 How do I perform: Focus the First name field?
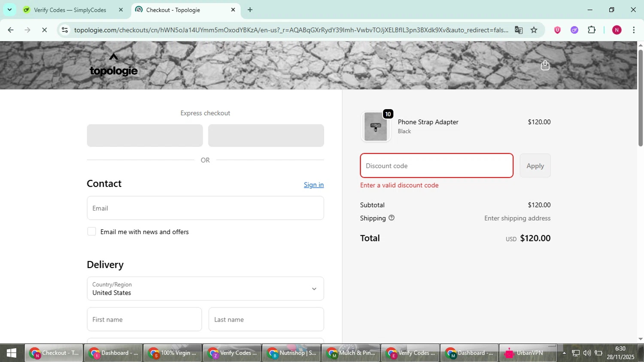click(144, 319)
